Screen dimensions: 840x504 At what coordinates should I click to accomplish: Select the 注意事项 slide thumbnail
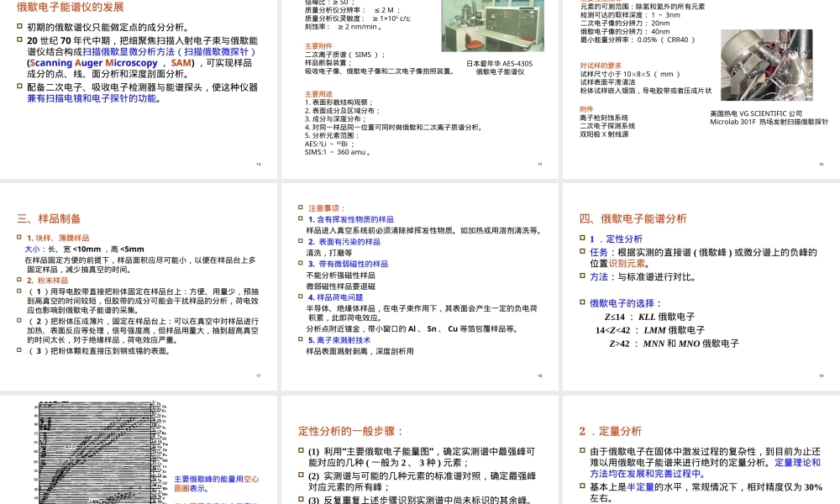click(x=419, y=286)
